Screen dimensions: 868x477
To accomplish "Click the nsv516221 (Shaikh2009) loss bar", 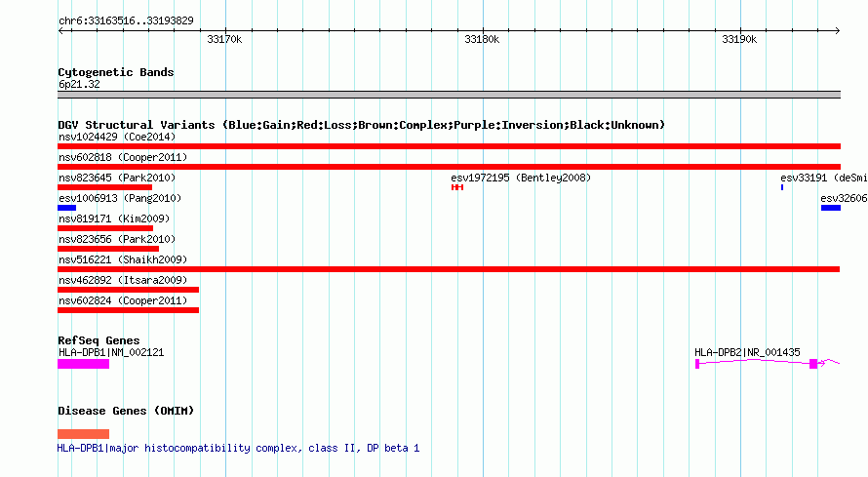I will tap(449, 269).
